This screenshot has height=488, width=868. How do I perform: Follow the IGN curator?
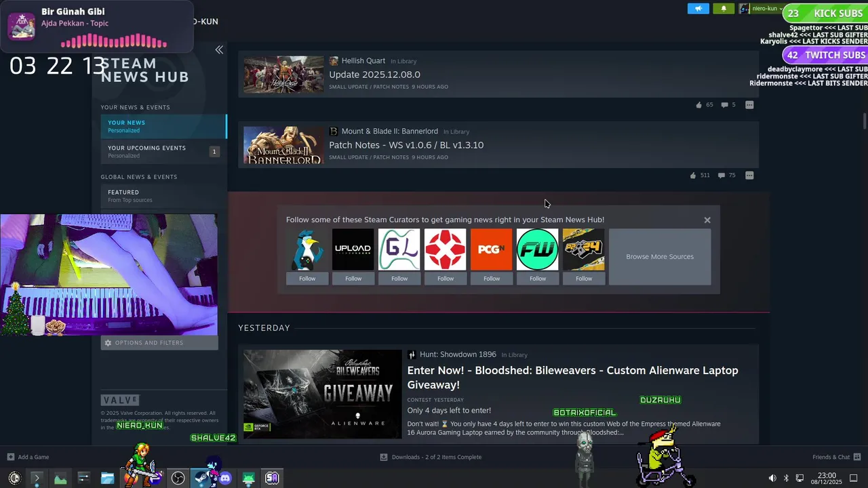click(446, 279)
